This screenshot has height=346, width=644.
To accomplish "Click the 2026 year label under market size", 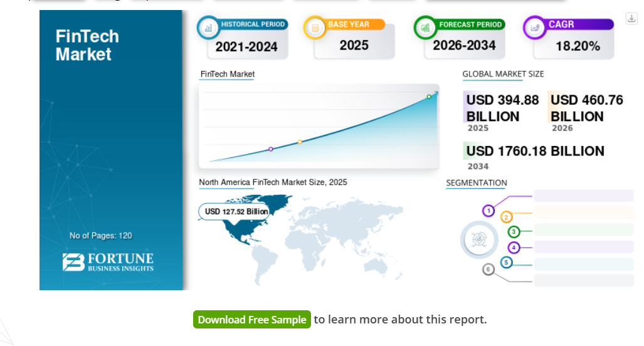I will click(x=562, y=128).
